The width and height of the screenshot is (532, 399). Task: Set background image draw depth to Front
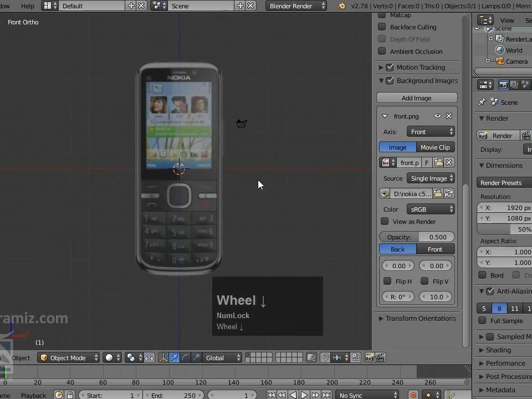coord(436,249)
